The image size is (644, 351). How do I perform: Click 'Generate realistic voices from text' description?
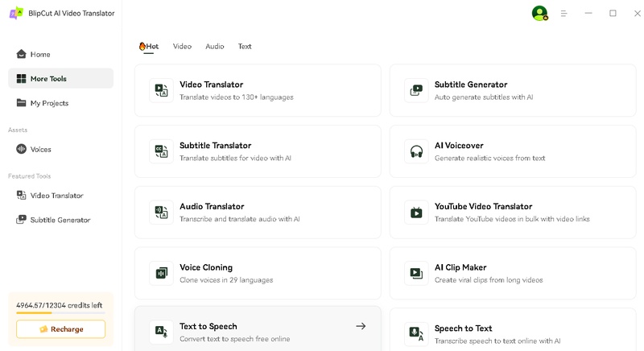[490, 158]
